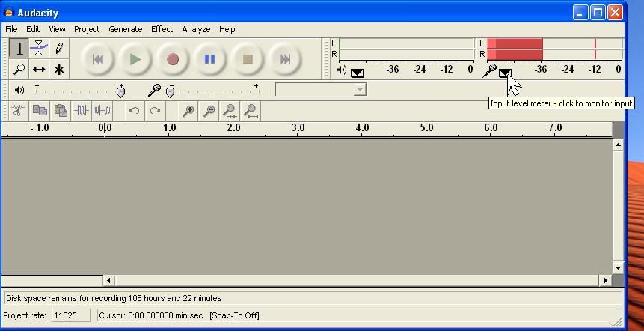Click the Undo arrow icon

(x=134, y=111)
